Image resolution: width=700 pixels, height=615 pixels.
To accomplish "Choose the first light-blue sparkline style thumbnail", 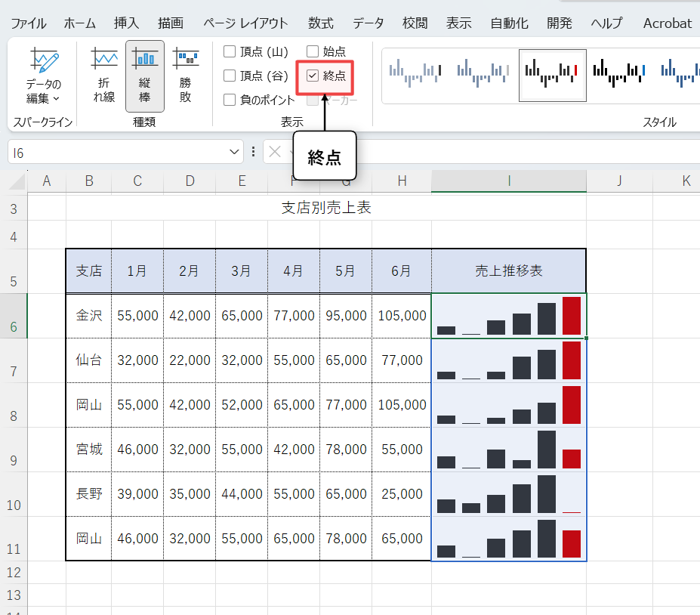I will [x=415, y=74].
